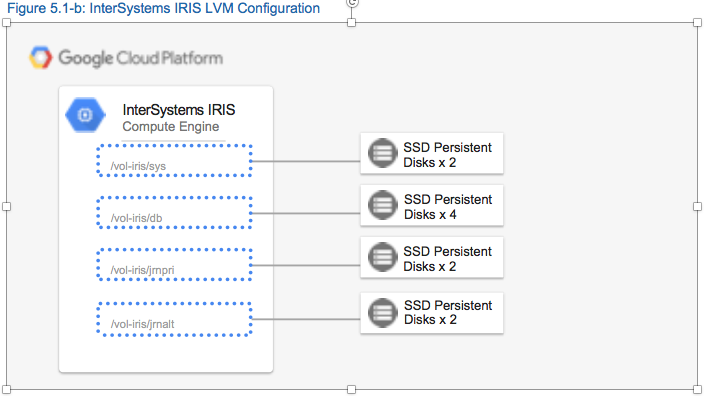Click disk icon in SSD Persistent Disks x 4
Image resolution: width=705 pixels, height=396 pixels.
(383, 205)
